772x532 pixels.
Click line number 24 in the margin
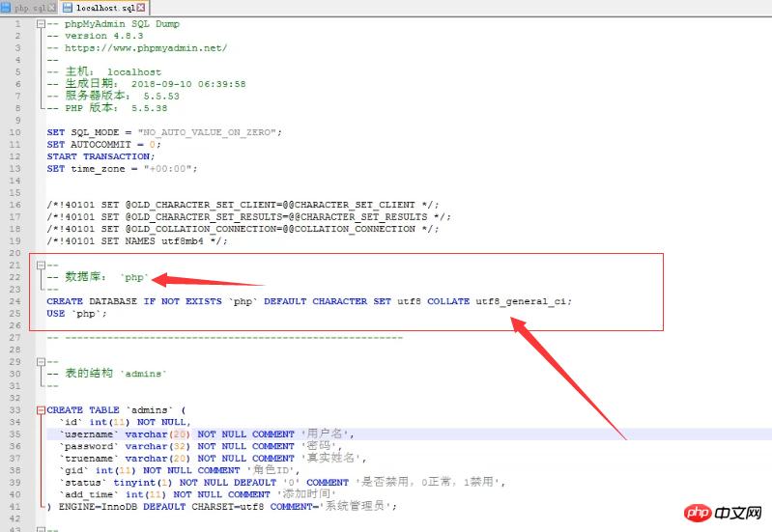pyautogui.click(x=14, y=301)
